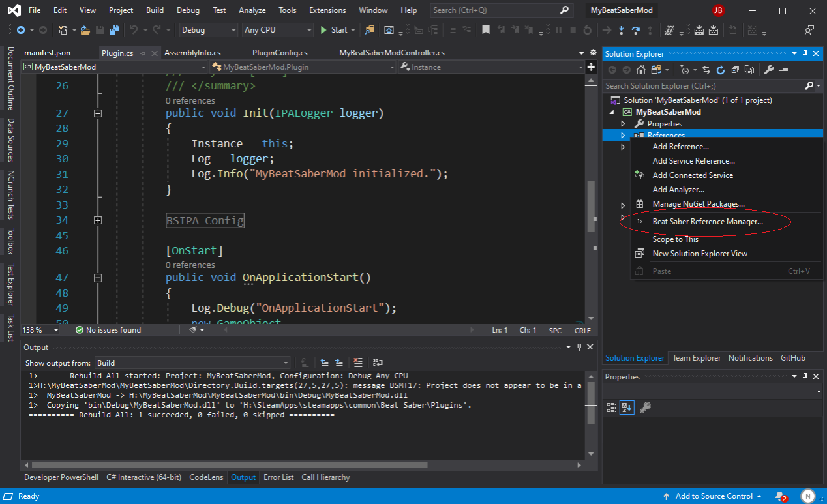Click the Property Pages wrench icon

[x=645, y=408]
